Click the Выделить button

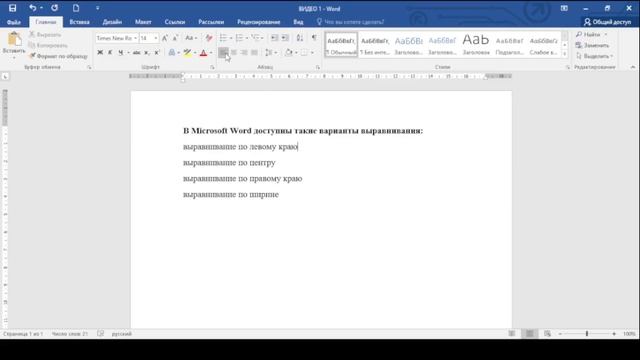594,56
